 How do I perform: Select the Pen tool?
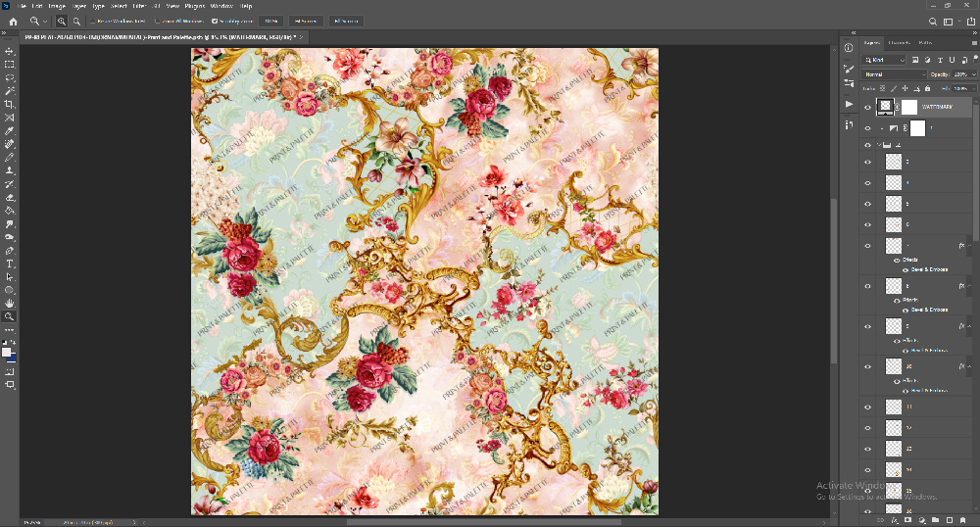tap(10, 251)
